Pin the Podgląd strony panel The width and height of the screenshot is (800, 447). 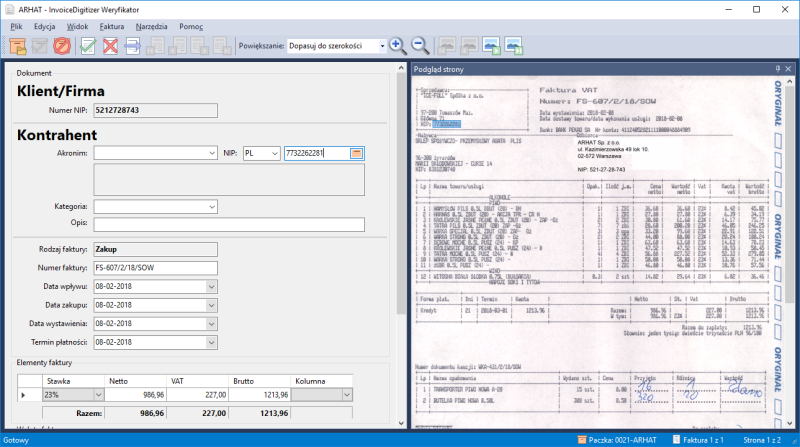pos(778,69)
